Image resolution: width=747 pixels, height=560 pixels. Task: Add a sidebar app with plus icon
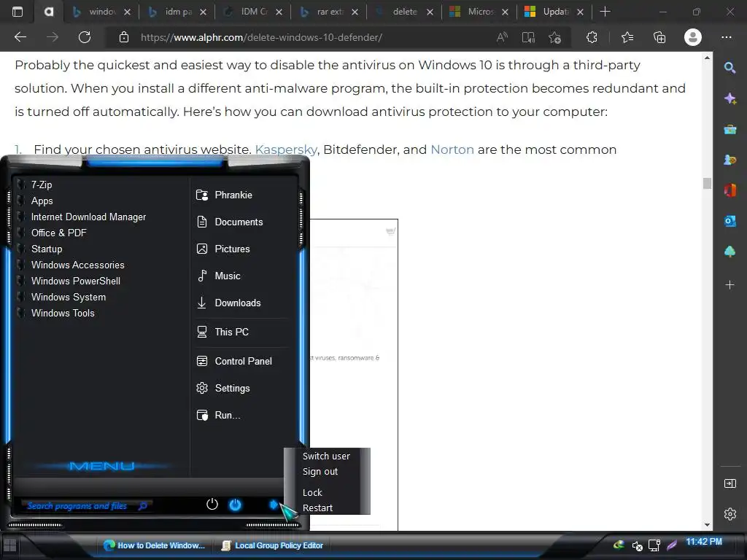tap(729, 285)
